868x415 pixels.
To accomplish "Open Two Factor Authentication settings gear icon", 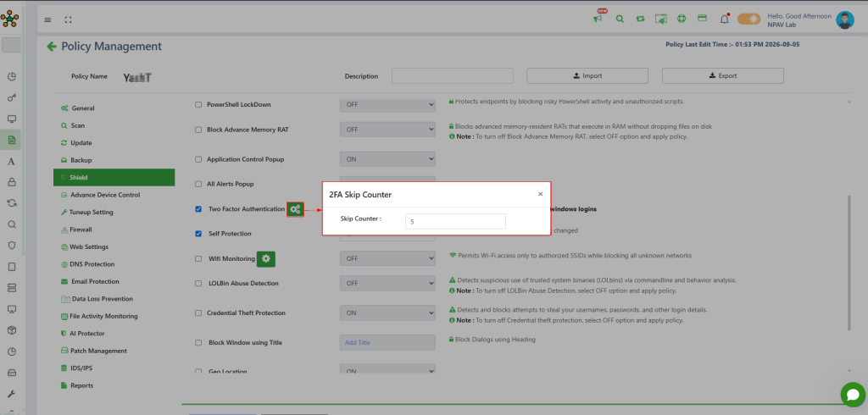I will pos(296,209).
